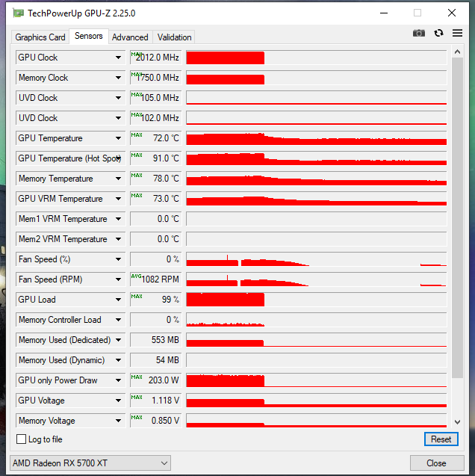Viewport: 475px width, 476px height.
Task: Click scrollbar down arrow in sensor list
Action: pos(457,422)
